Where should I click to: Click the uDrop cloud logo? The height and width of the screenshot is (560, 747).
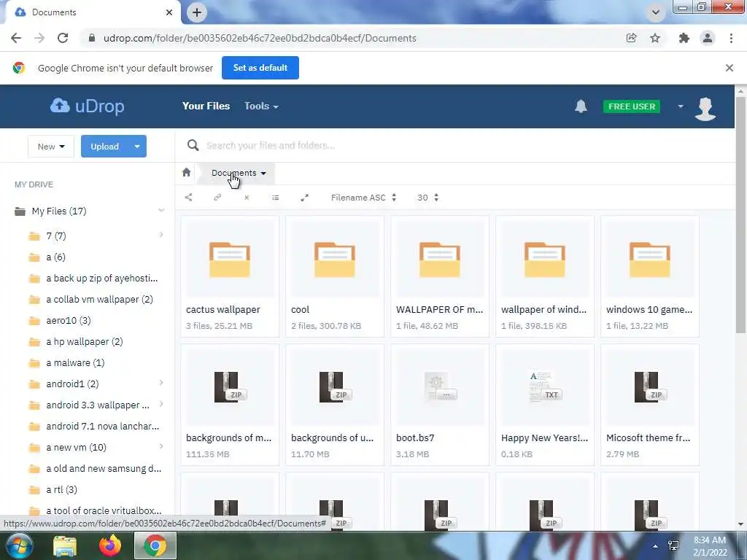click(x=88, y=106)
